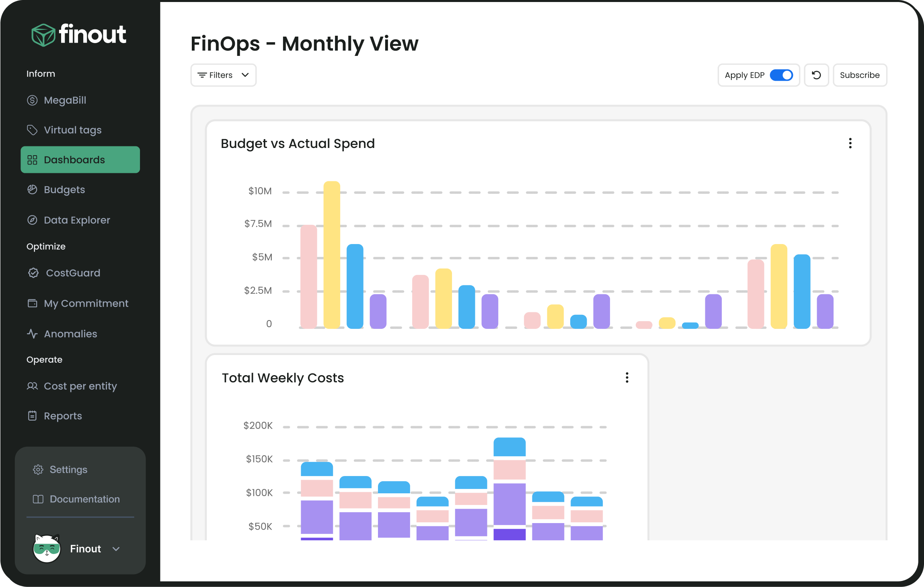Open the Total Weekly Costs kebab menu

[627, 378]
